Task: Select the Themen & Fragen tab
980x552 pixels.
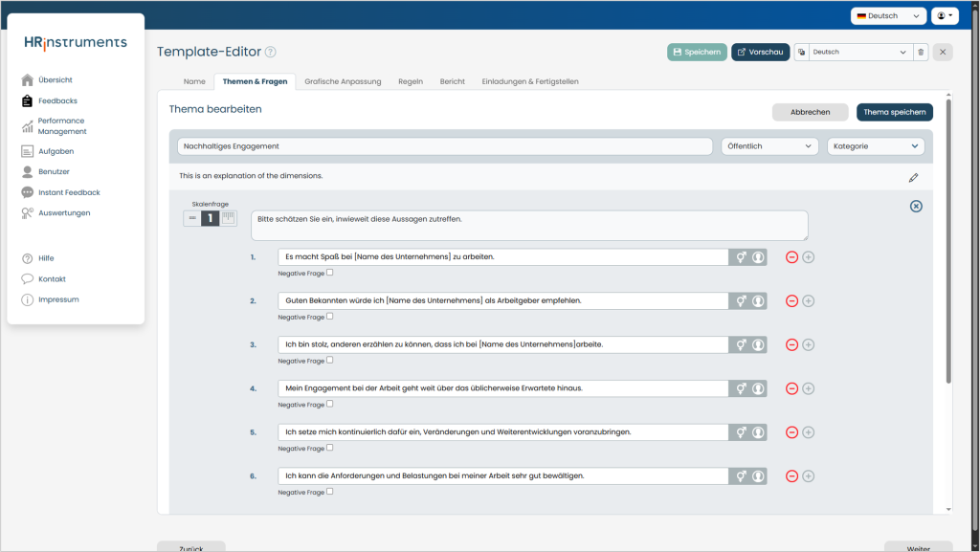Action: pyautogui.click(x=255, y=82)
